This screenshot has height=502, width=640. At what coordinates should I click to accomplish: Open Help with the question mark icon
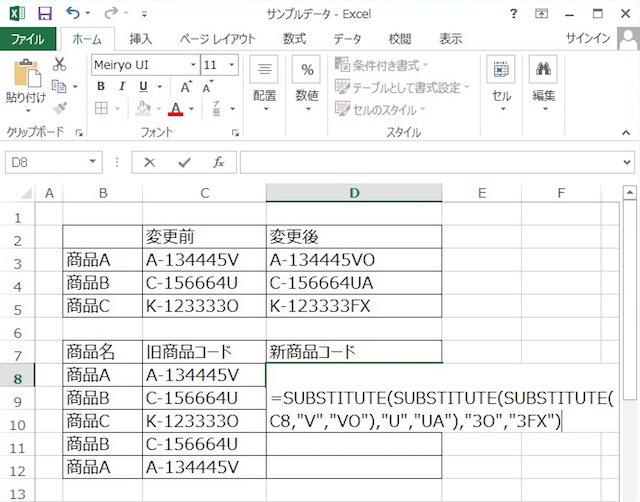click(513, 13)
